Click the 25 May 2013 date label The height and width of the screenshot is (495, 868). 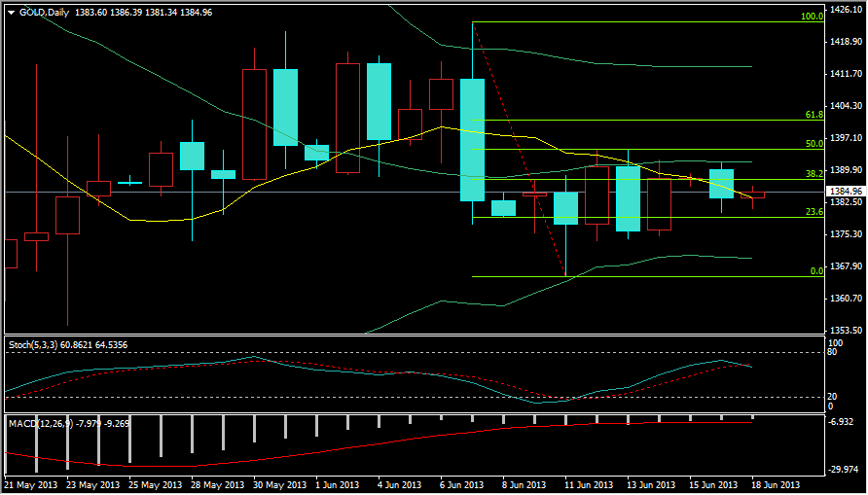[x=155, y=485]
